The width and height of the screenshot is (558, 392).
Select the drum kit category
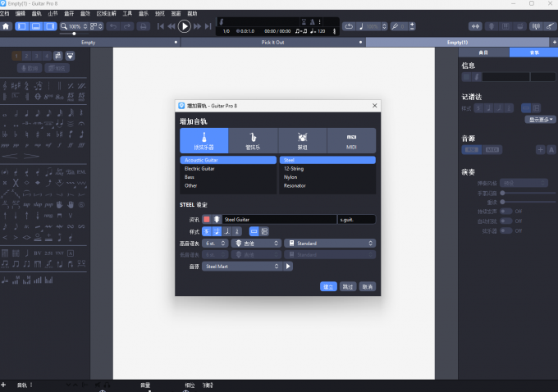302,140
